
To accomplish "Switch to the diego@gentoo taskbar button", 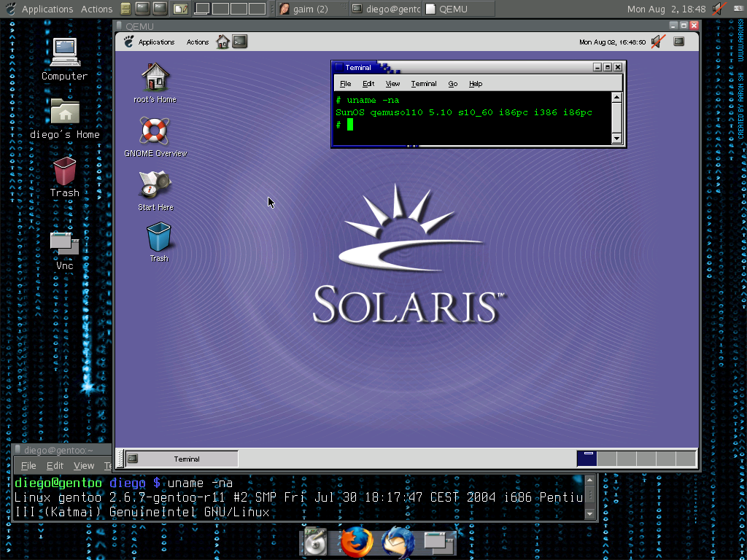I will pos(386,9).
